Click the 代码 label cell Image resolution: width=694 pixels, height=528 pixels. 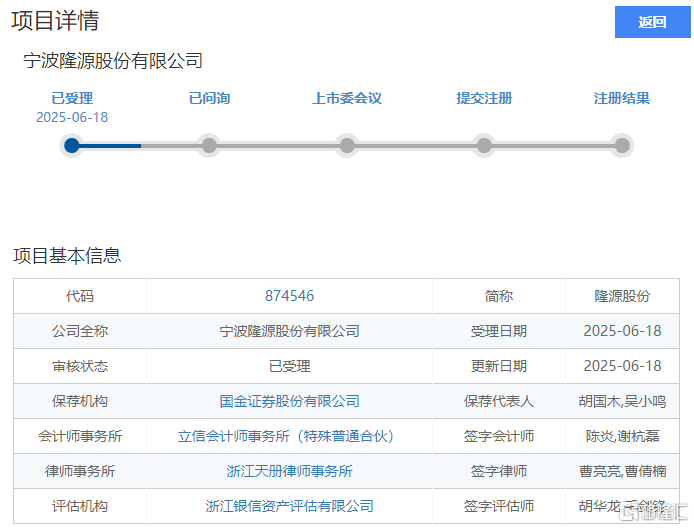[x=80, y=296]
